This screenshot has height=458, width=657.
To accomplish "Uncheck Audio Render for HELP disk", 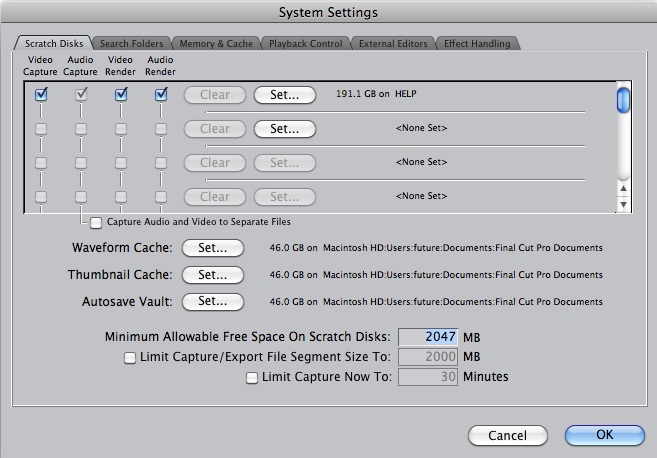I will (x=161, y=94).
